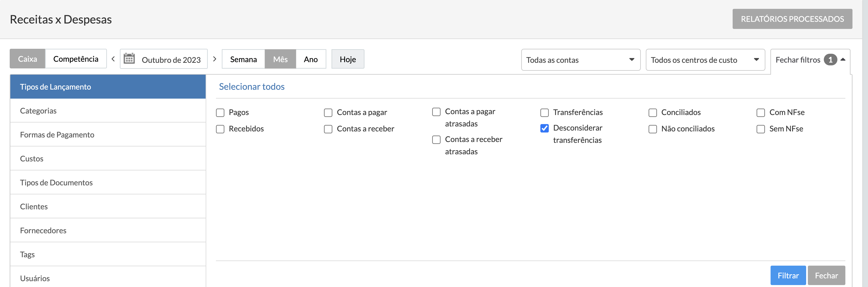The height and width of the screenshot is (287, 868).
Task: Apply filters with the Filtrar button
Action: click(x=788, y=275)
